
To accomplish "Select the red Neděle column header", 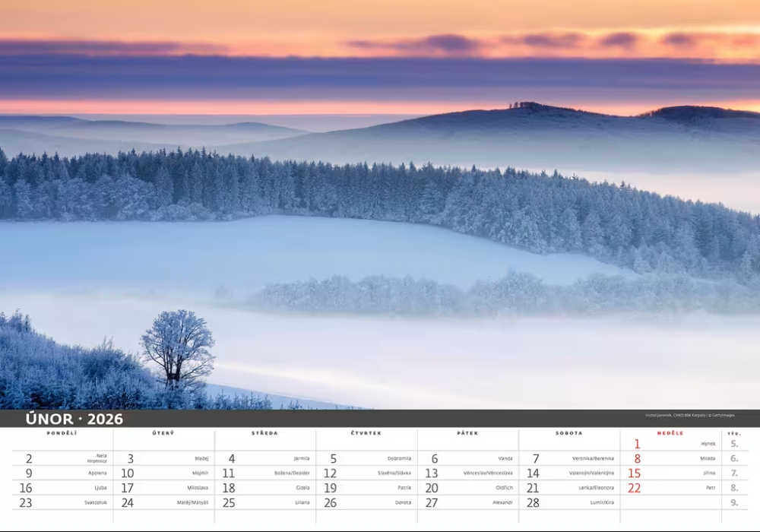I will point(670,433).
